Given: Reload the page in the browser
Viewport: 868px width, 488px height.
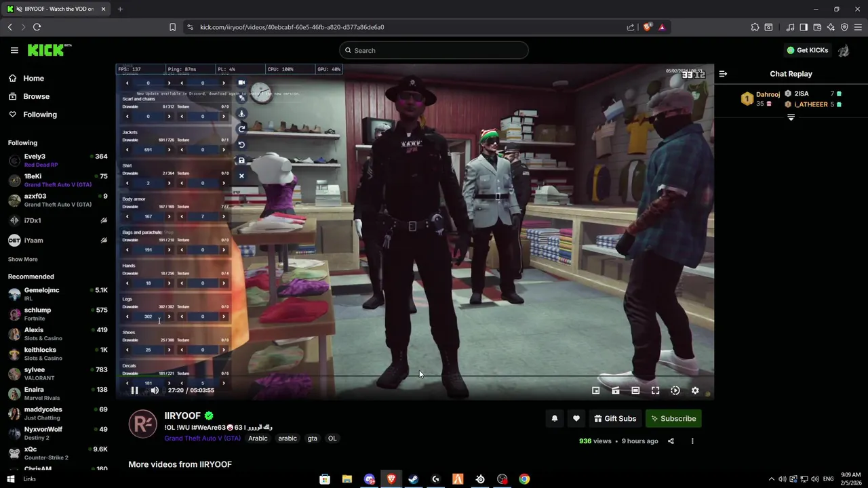Looking at the screenshot, I should 37,27.
